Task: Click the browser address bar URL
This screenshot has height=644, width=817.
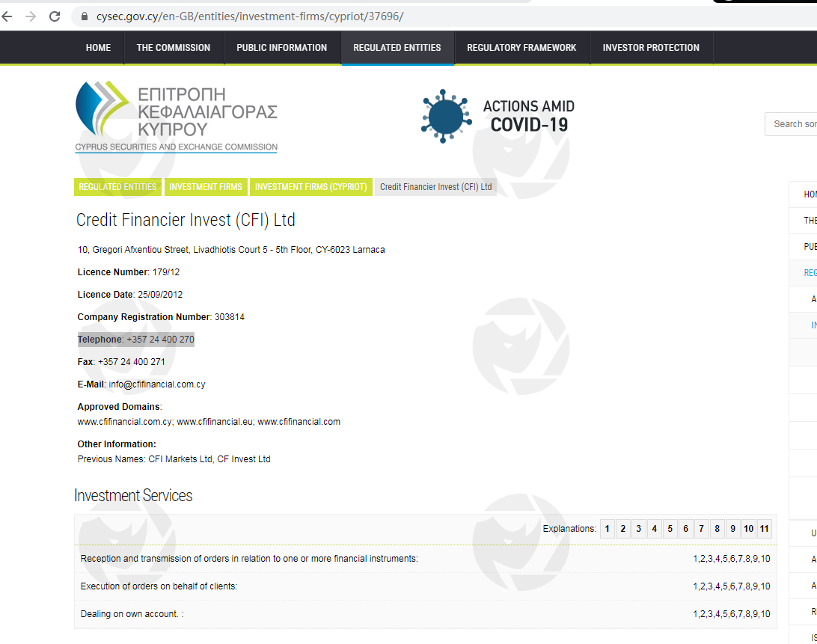Action: click(x=250, y=16)
